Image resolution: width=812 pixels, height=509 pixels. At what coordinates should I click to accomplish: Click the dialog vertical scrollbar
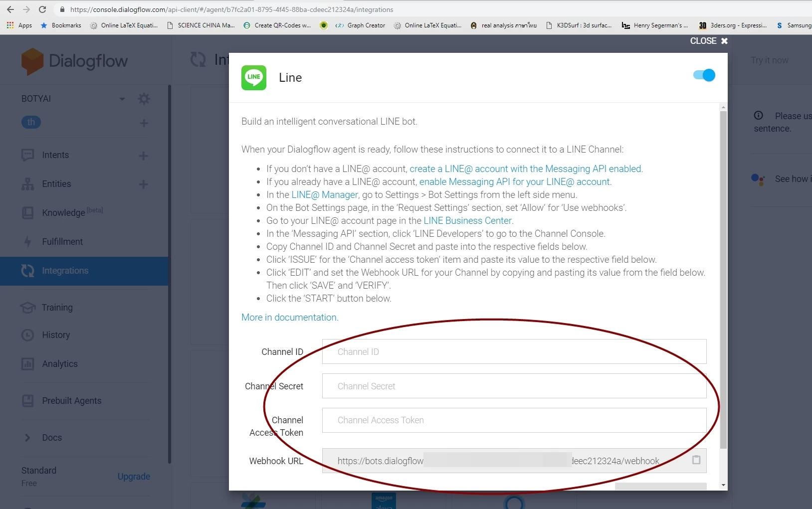723,279
